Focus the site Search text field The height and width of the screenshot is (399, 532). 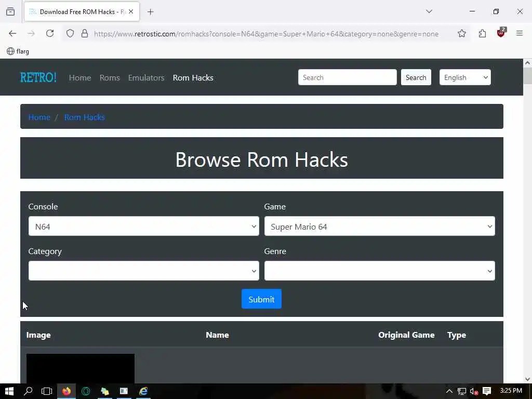coord(347,77)
